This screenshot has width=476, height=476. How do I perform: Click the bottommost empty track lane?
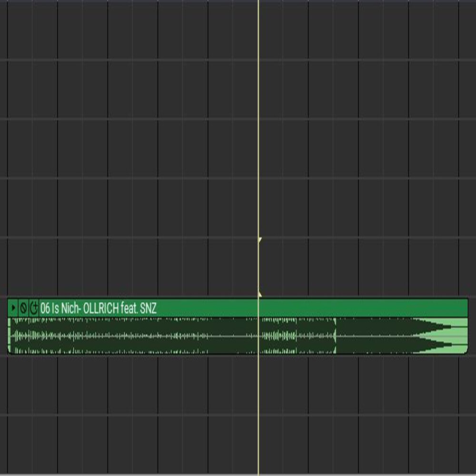tap(190, 445)
